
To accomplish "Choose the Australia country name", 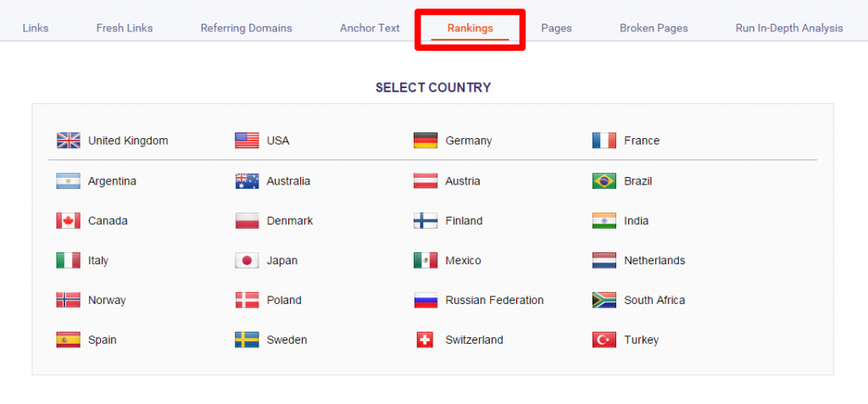I will (x=288, y=181).
